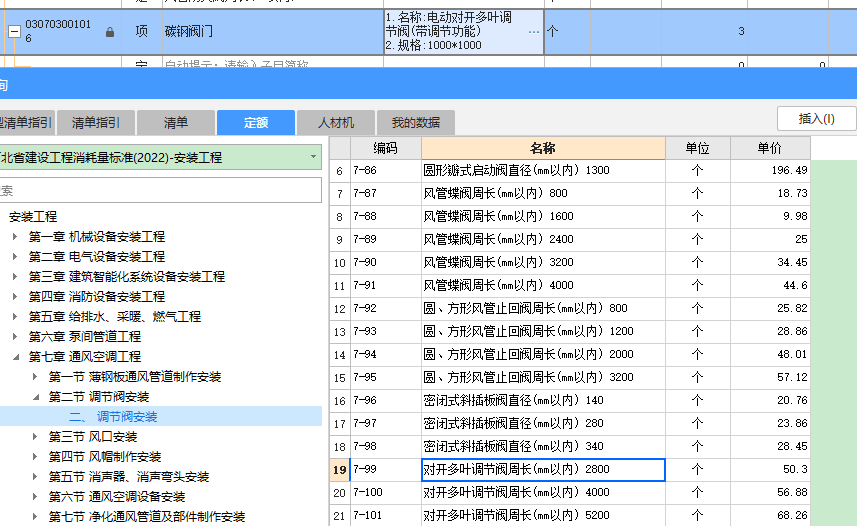The image size is (857, 526).
Task: Select tree item 二、调节阀安装
Action: tap(113, 417)
